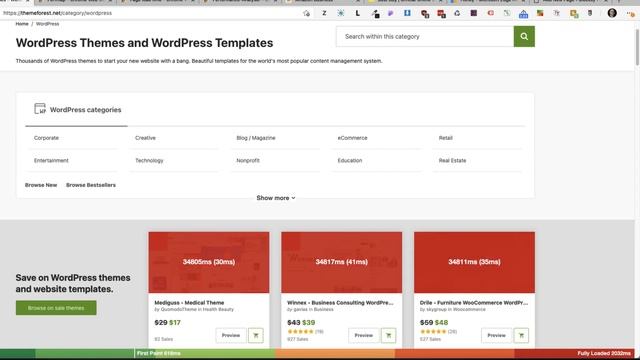Viewport: 640px width, 360px height.
Task: Click the WordPress breadcrumb link
Action: [x=47, y=24]
